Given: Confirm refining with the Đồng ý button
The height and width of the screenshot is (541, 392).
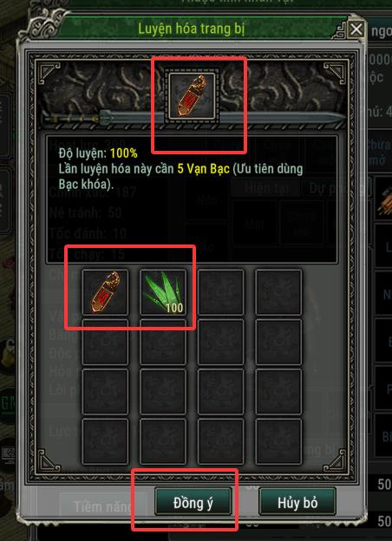Looking at the screenshot, I should (x=193, y=503).
